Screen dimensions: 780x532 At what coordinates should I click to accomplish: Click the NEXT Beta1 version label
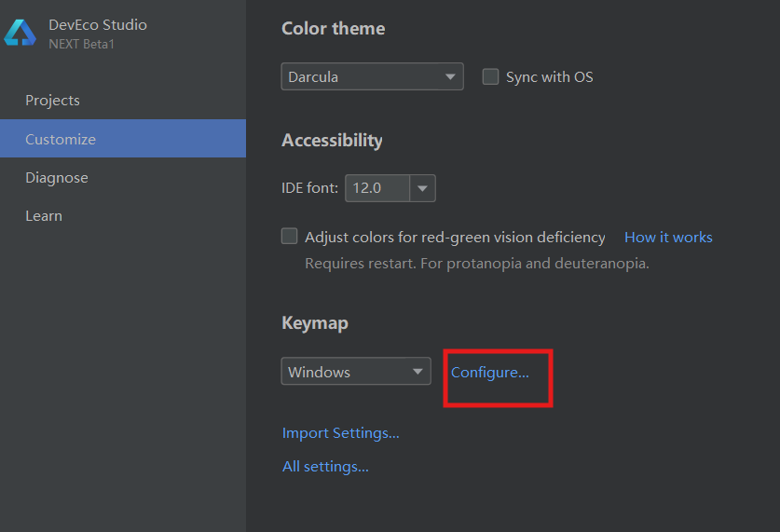coord(81,44)
